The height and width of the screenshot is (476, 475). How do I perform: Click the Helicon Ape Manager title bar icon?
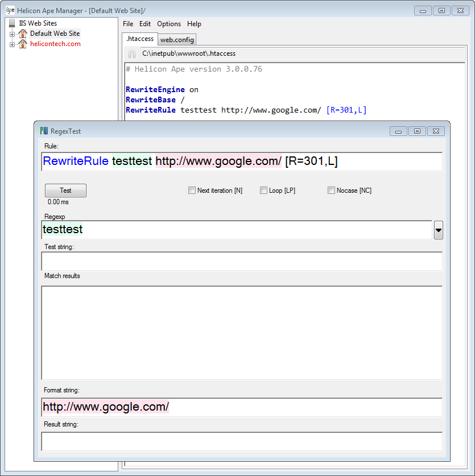(10, 10)
